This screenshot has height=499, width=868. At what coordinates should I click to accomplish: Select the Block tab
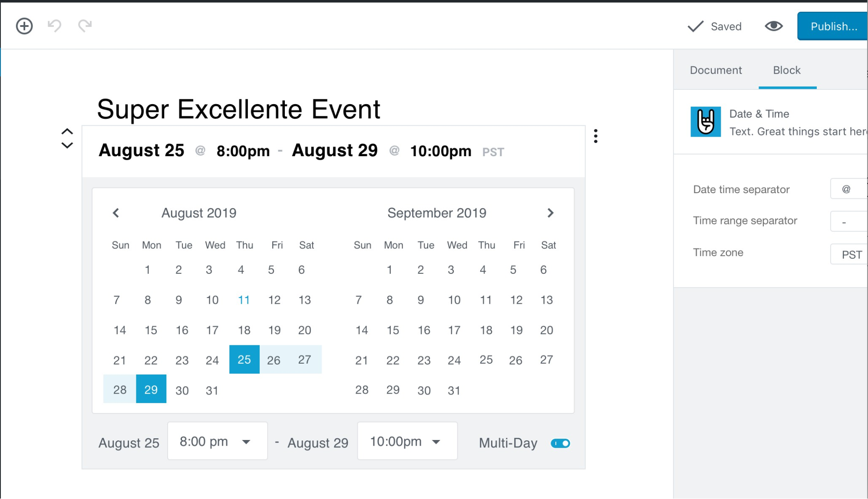tap(786, 70)
